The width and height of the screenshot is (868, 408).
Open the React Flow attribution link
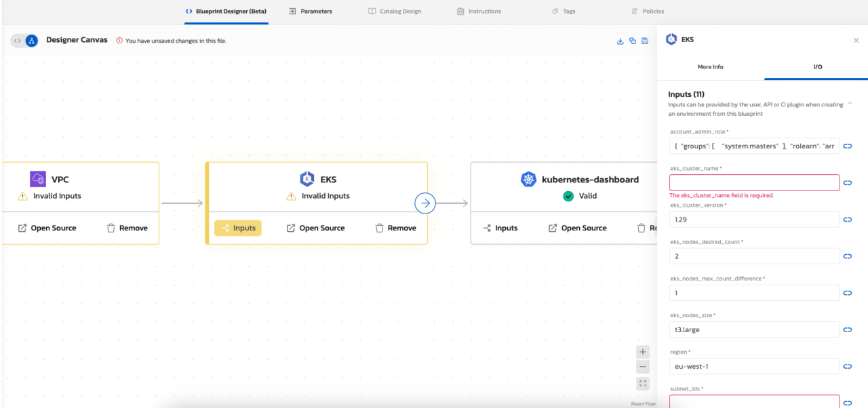pyautogui.click(x=644, y=404)
